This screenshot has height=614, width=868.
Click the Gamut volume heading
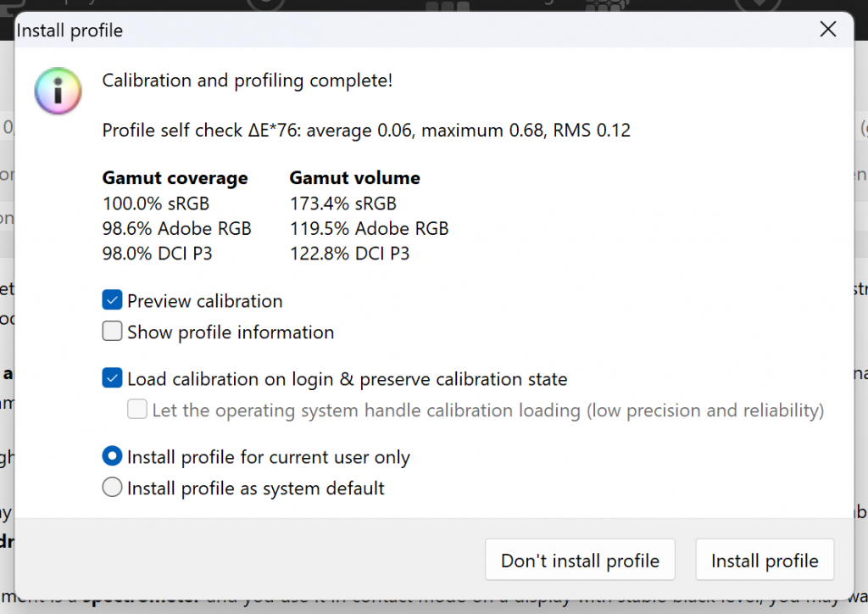(x=354, y=178)
